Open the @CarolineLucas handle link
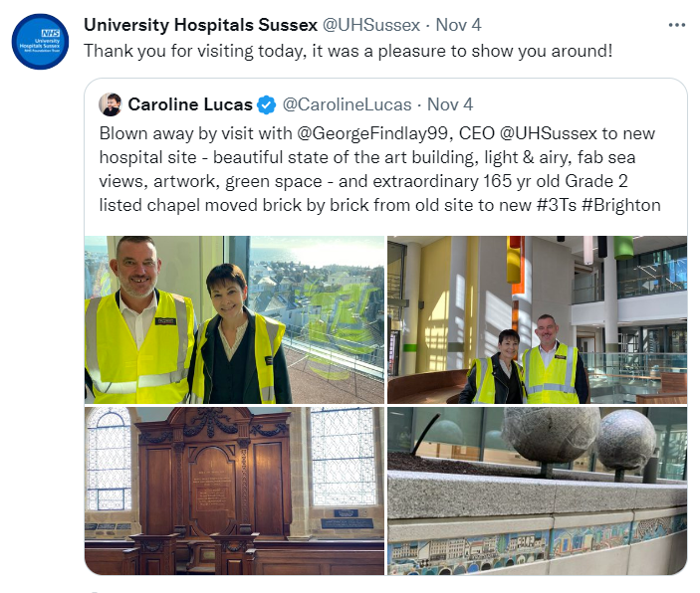Viewport: 700px width, 593px height. coord(347,104)
